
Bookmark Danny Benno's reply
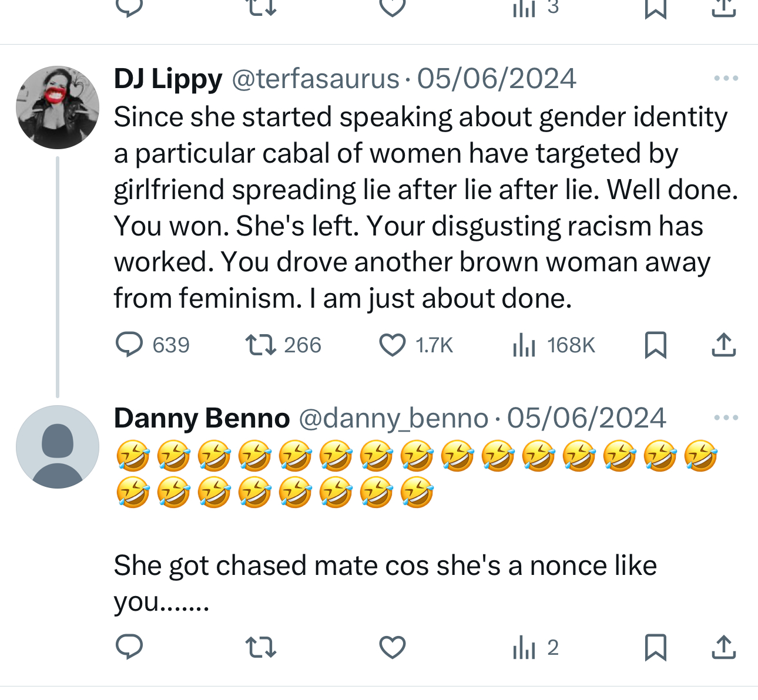655,647
